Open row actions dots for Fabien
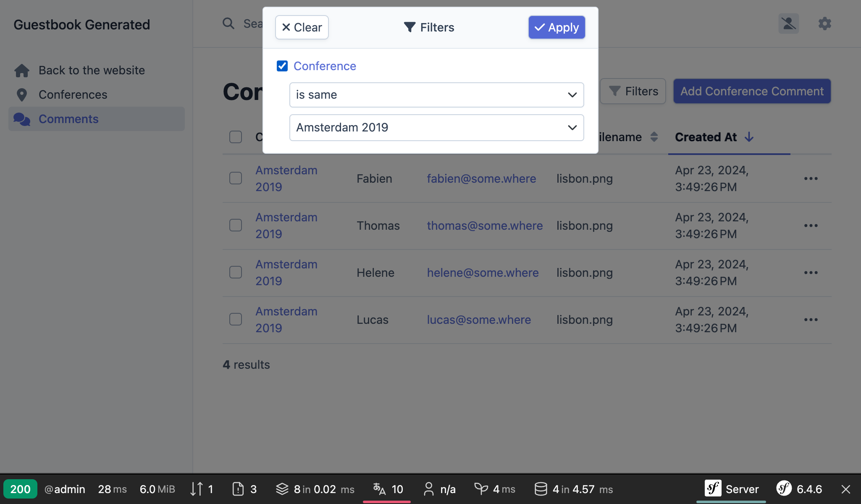The width and height of the screenshot is (861, 504). click(x=811, y=178)
